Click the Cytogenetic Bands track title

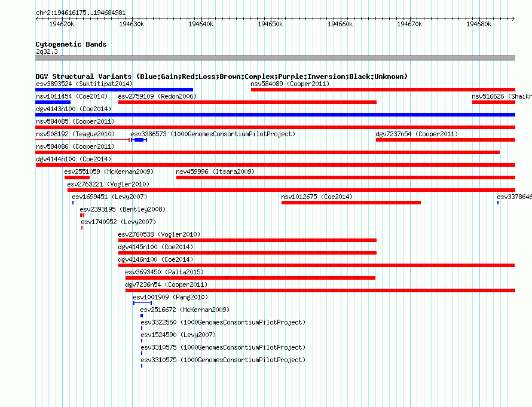[71, 44]
